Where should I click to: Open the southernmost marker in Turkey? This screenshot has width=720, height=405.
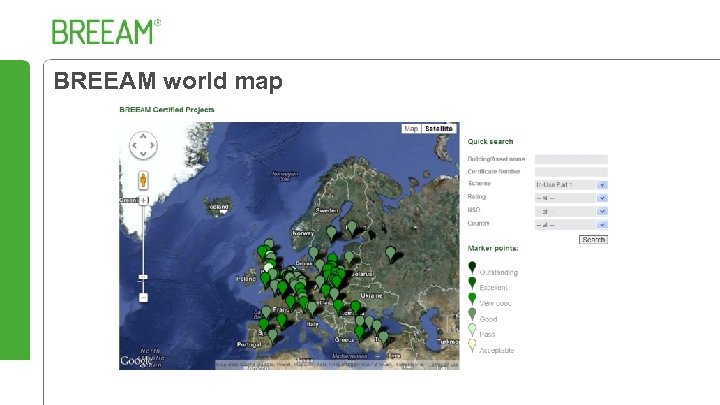383,339
